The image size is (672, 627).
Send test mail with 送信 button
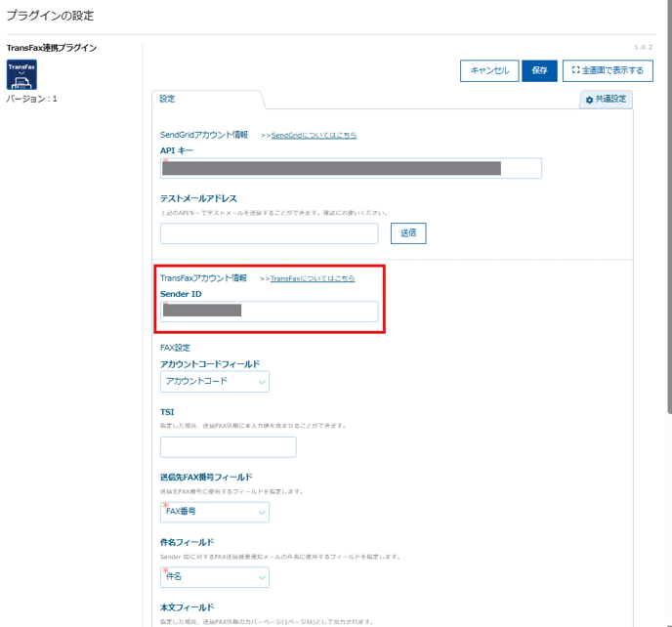[408, 233]
